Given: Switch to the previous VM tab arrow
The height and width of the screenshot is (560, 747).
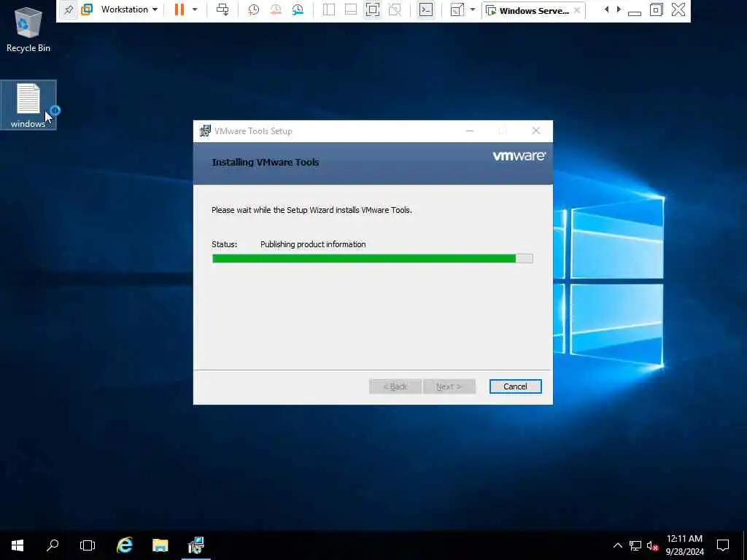Looking at the screenshot, I should click(x=606, y=9).
